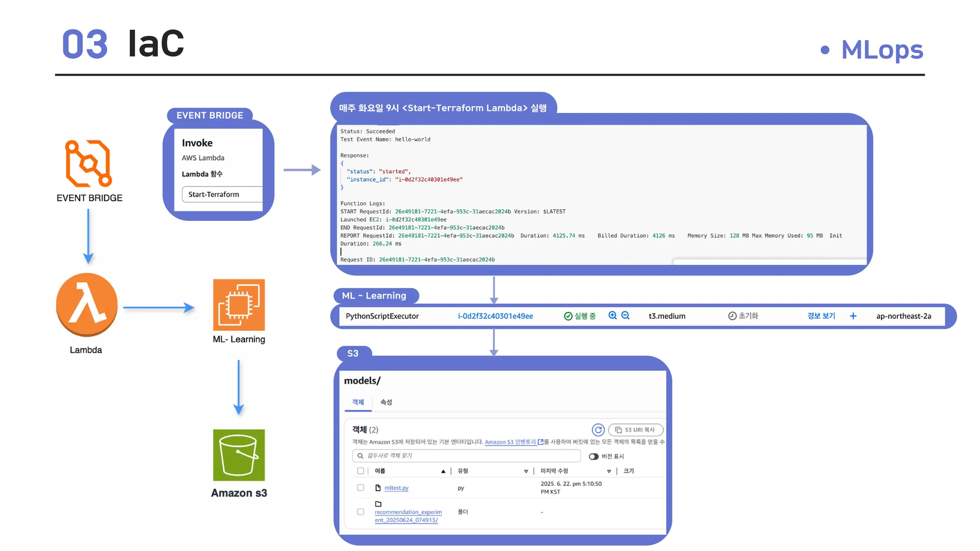Check the recommendation_experiment folder checkbox
Screen dimensions: 980x551
[360, 512]
